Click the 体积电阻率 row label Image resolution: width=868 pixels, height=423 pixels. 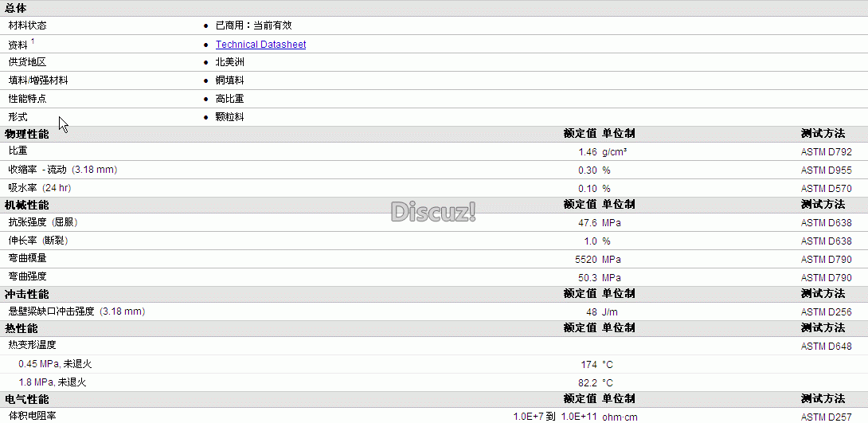coord(32,415)
